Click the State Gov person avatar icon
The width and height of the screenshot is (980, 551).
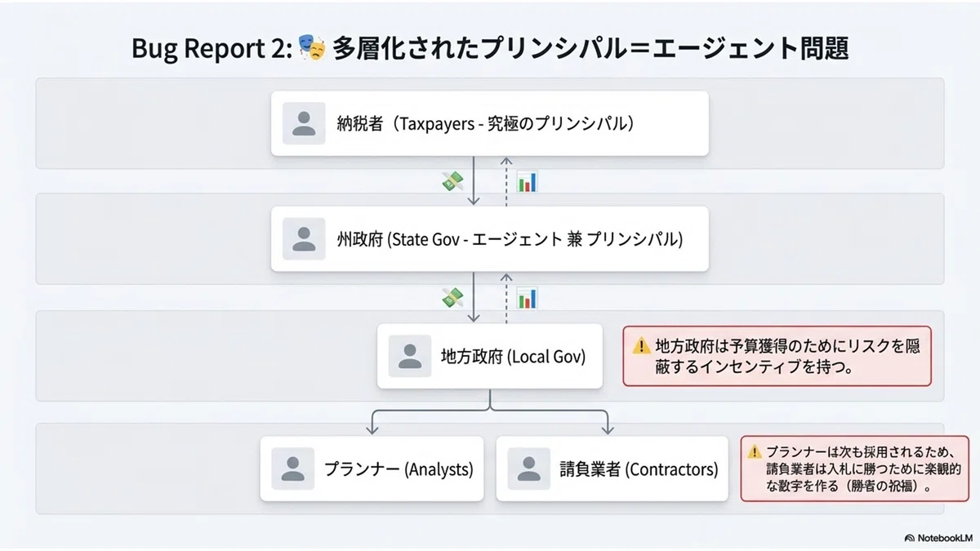(304, 238)
